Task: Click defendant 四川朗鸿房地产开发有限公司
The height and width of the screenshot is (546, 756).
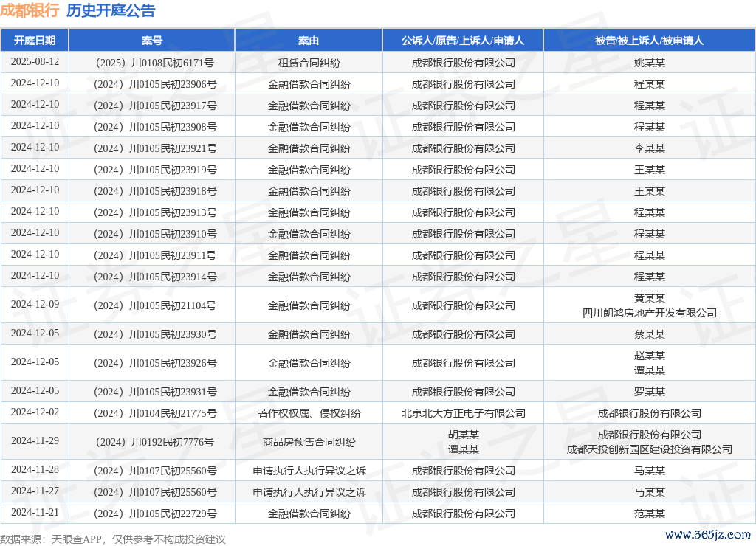Action: [649, 313]
